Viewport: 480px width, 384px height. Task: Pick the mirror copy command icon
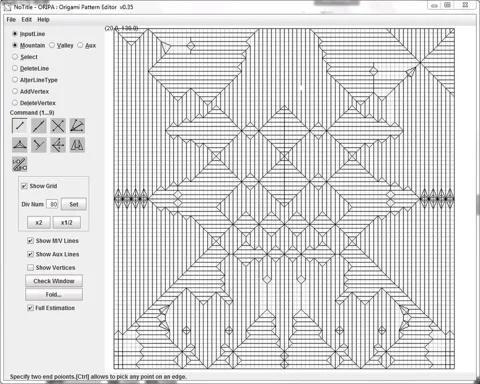77,145
